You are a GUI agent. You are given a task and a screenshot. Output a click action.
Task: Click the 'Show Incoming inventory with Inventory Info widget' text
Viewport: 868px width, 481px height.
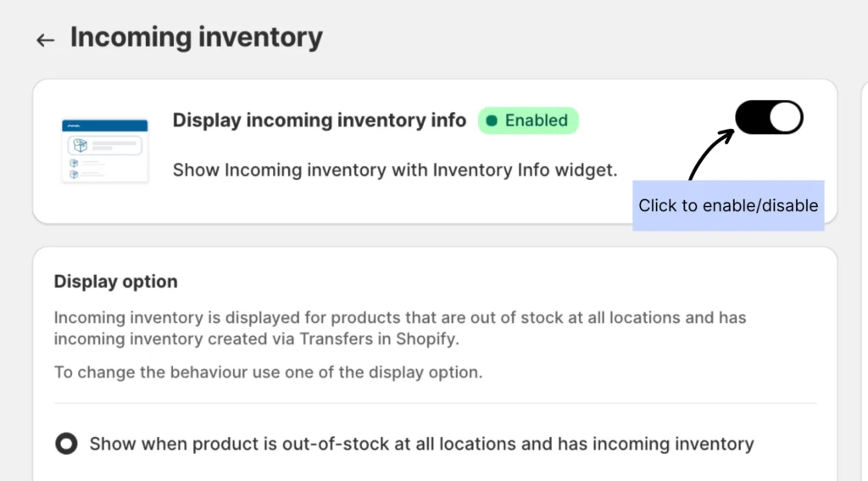(394, 170)
